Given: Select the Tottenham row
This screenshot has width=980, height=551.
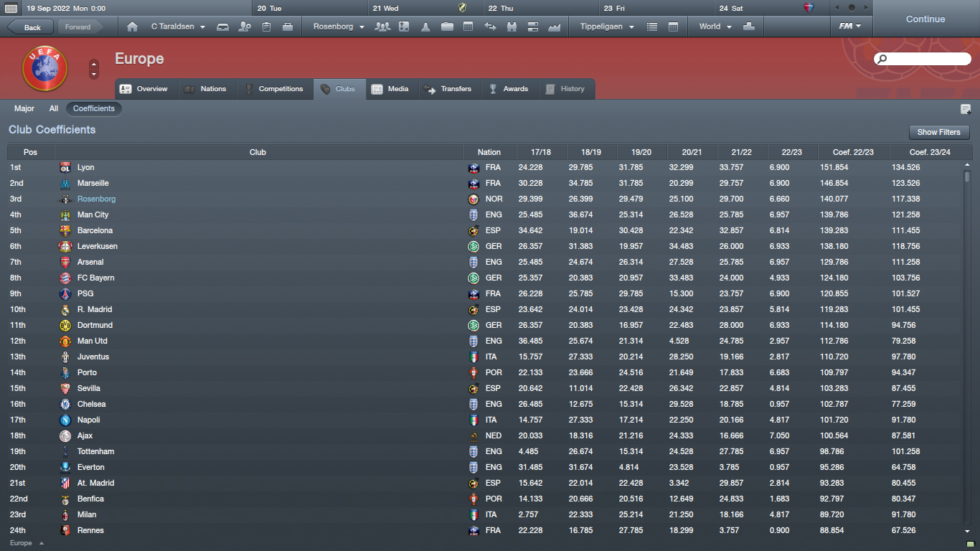Looking at the screenshot, I should (485, 451).
